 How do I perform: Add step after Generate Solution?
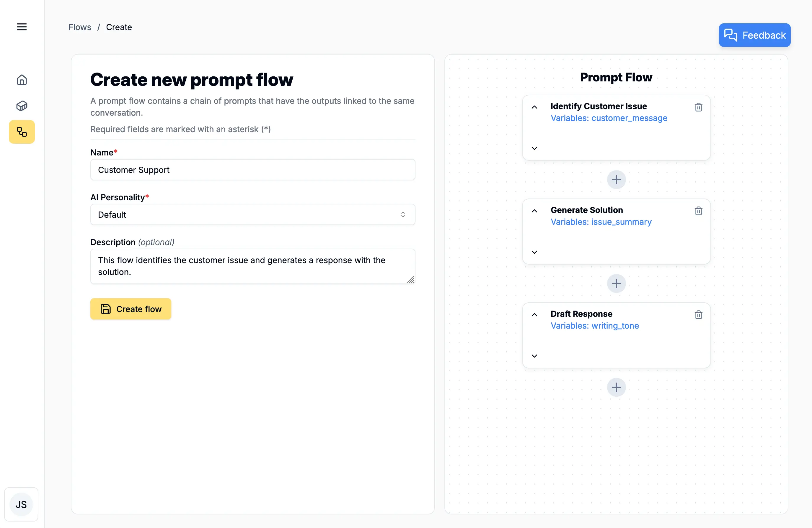tap(616, 283)
